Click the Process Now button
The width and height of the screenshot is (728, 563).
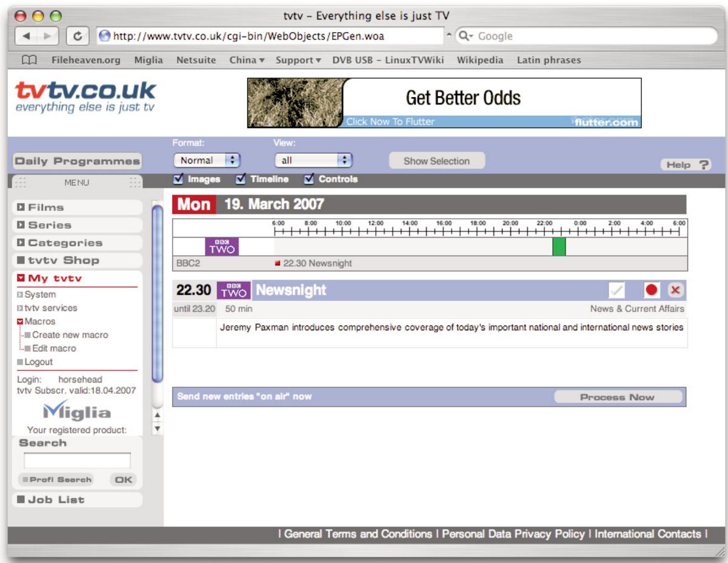(618, 398)
